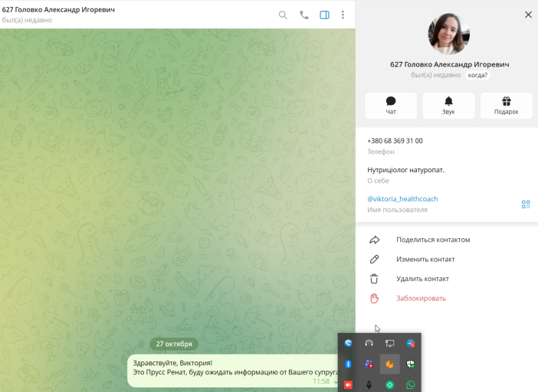Open the three-dot chat options menu
This screenshot has width=538, height=392.
pyautogui.click(x=343, y=15)
